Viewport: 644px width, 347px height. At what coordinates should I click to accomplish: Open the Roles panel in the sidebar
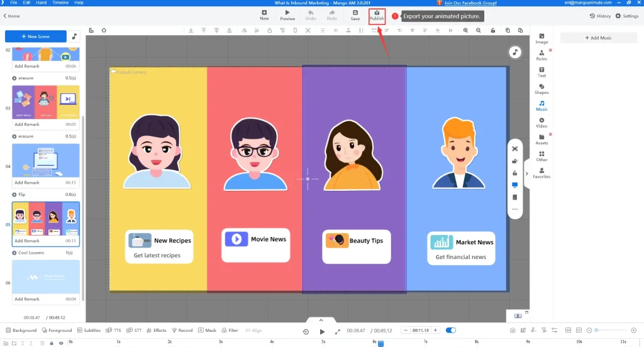coord(541,55)
